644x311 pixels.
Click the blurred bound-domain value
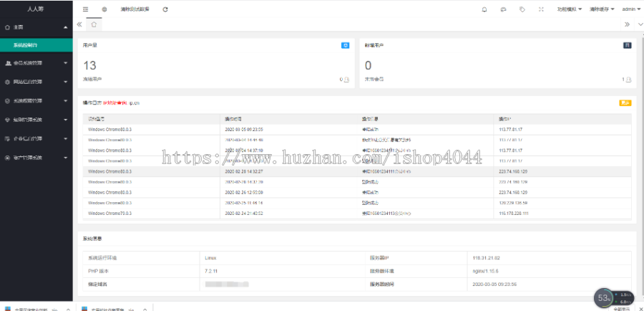(227, 284)
